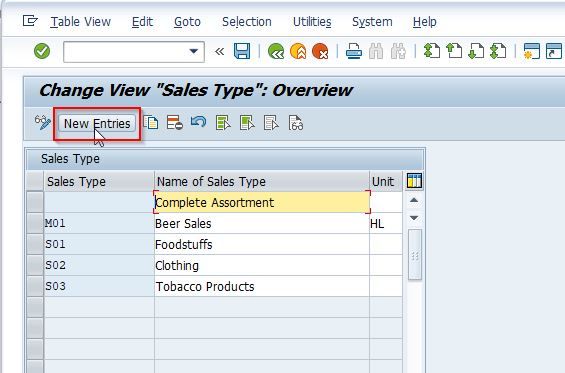Click the Undo Change icon

click(199, 122)
